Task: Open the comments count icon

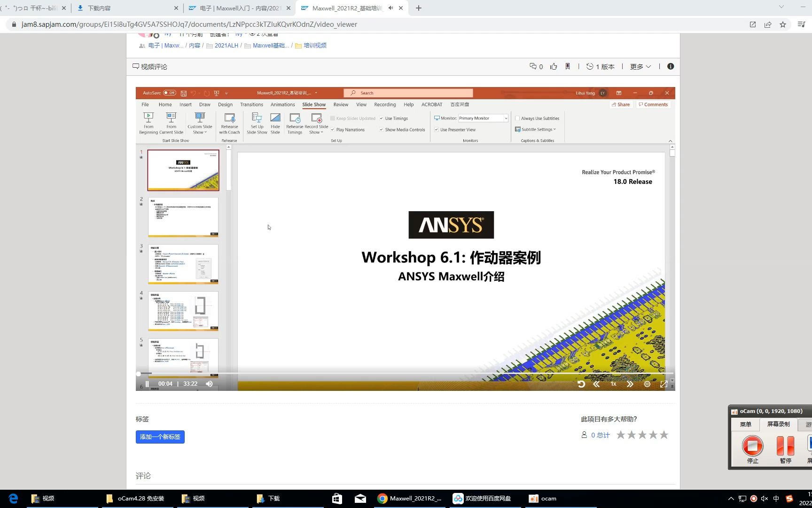Action: [536, 66]
